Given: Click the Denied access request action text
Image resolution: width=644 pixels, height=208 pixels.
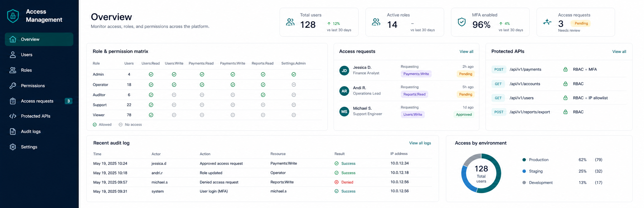Looking at the screenshot, I should coord(219,182).
